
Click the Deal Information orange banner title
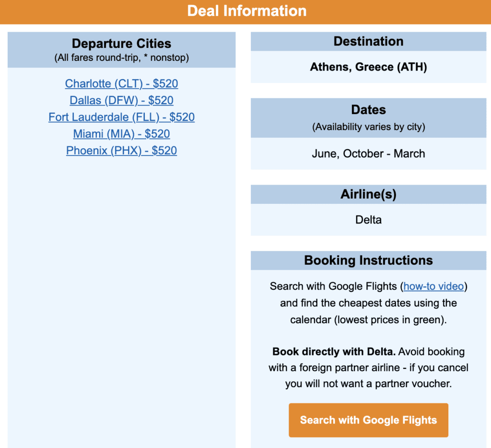pyautogui.click(x=246, y=11)
